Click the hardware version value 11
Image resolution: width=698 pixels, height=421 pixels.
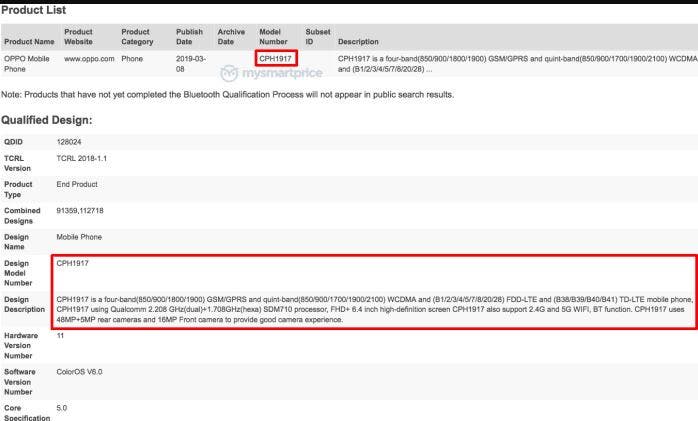61,336
